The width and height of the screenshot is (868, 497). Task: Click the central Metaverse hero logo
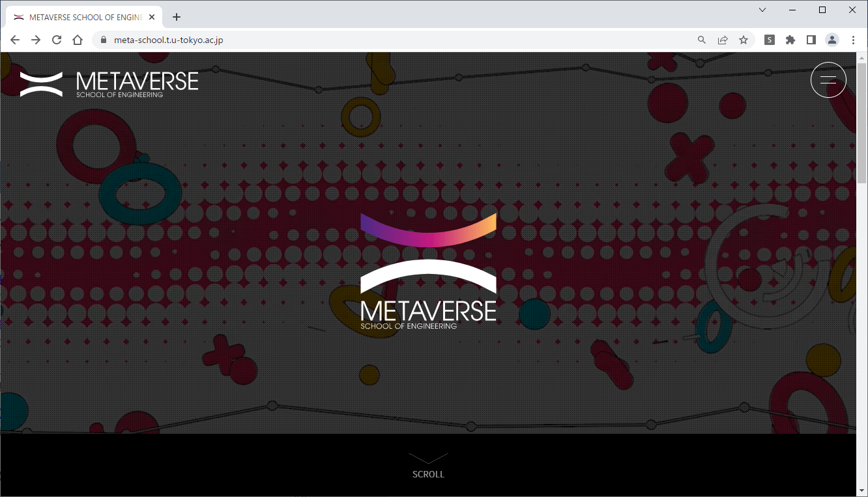coord(428,271)
